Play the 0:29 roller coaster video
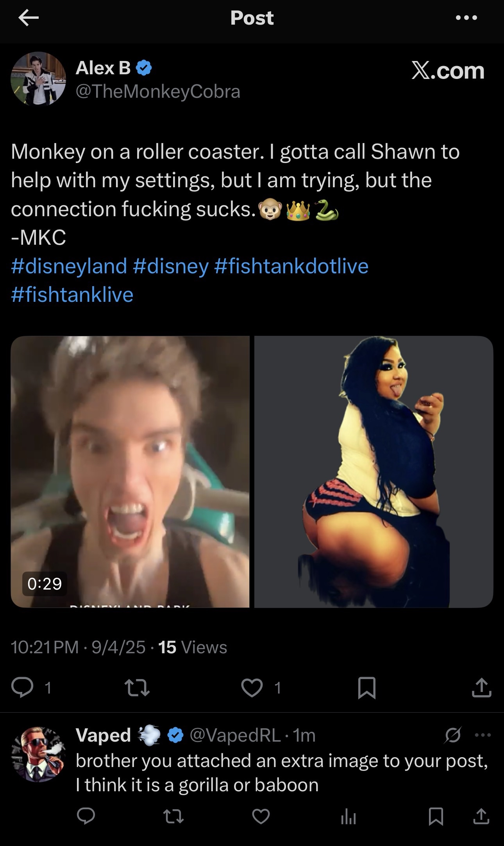 130,471
